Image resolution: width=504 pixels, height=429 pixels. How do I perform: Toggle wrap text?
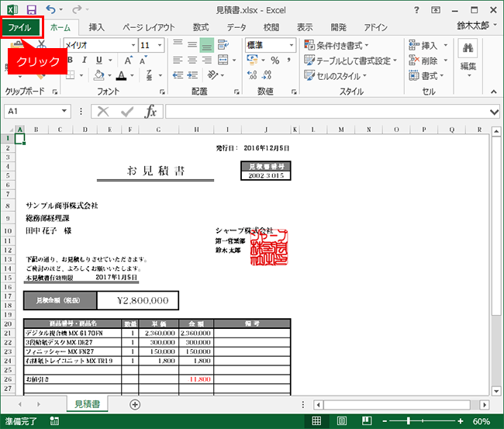(223, 45)
